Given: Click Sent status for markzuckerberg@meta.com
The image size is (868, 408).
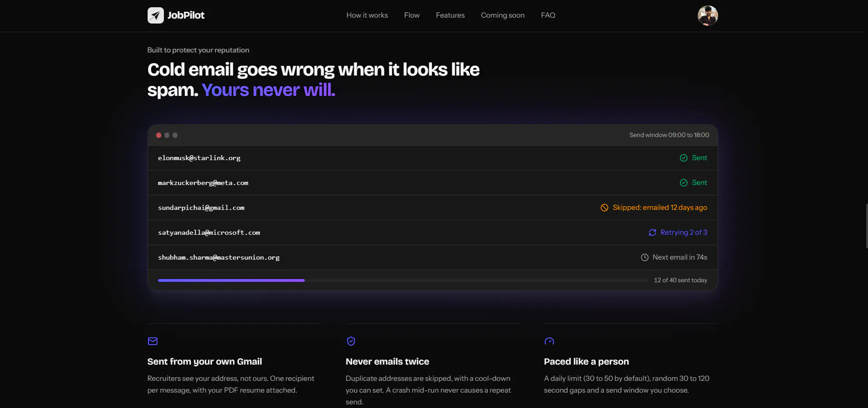Looking at the screenshot, I should 699,183.
